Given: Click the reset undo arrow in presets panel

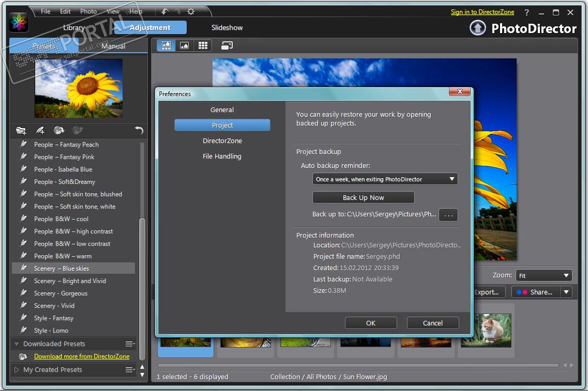Looking at the screenshot, I should point(139,130).
